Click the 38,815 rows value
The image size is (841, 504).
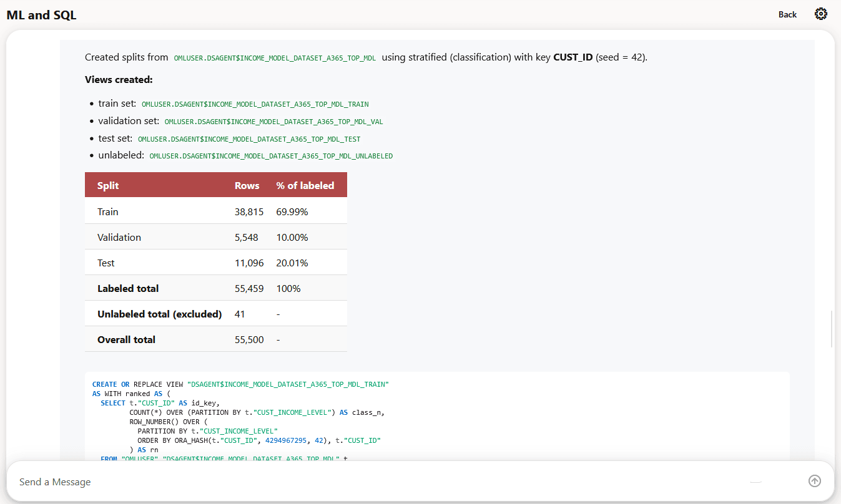(249, 211)
